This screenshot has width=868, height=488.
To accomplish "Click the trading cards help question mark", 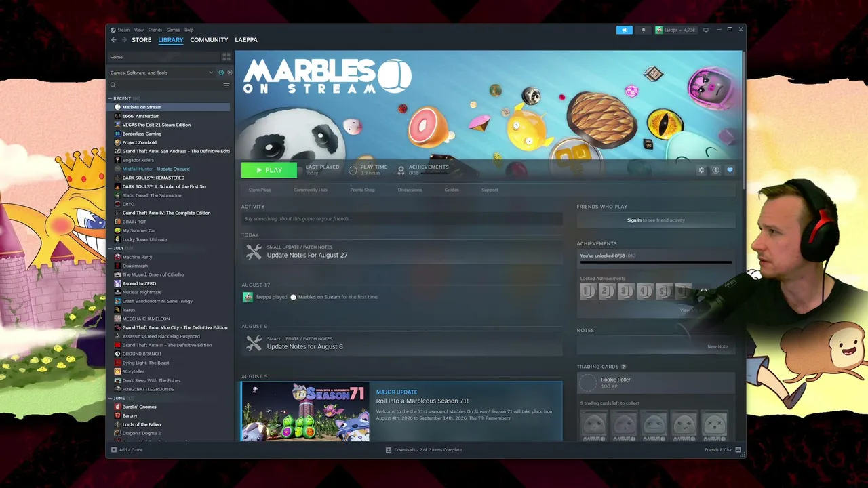I will (x=623, y=367).
